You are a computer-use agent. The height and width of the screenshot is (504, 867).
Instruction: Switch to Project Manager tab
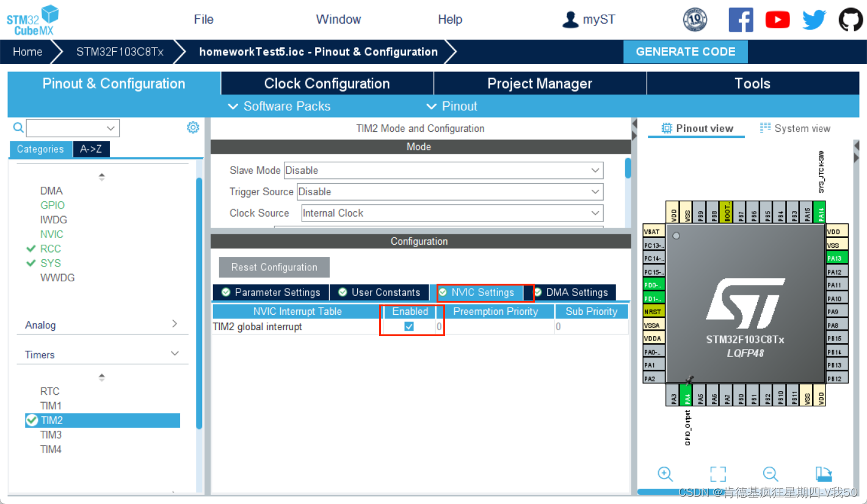(540, 84)
